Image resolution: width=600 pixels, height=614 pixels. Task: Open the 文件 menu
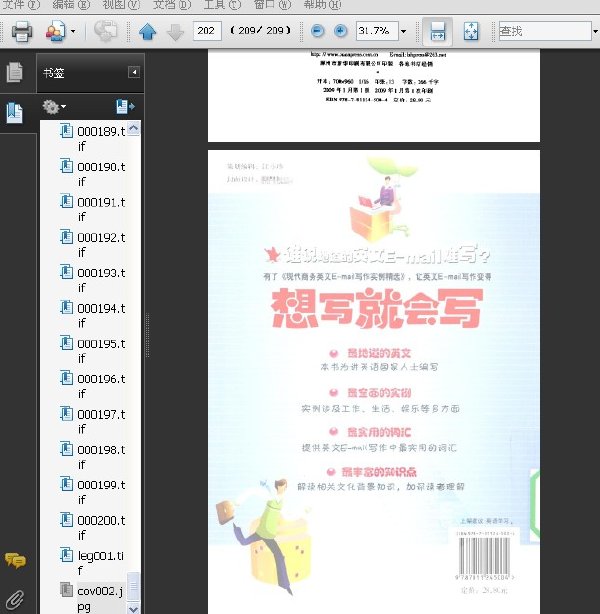point(21,5)
